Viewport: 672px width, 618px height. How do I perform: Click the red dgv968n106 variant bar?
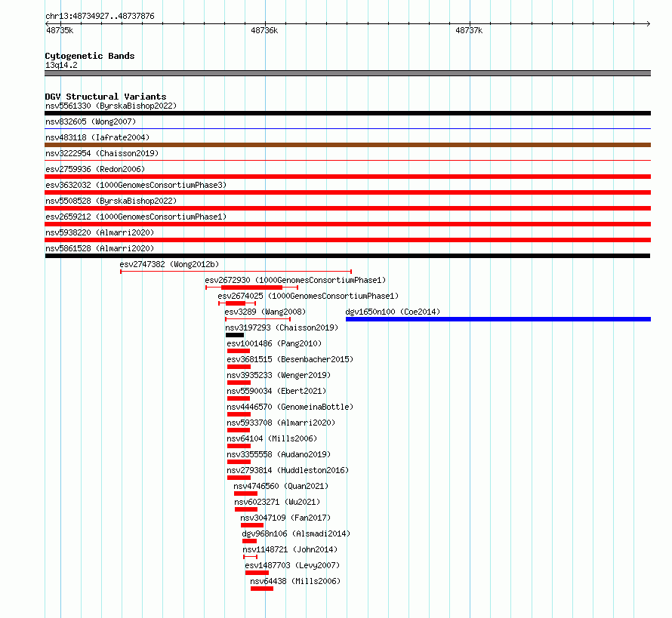click(x=249, y=541)
